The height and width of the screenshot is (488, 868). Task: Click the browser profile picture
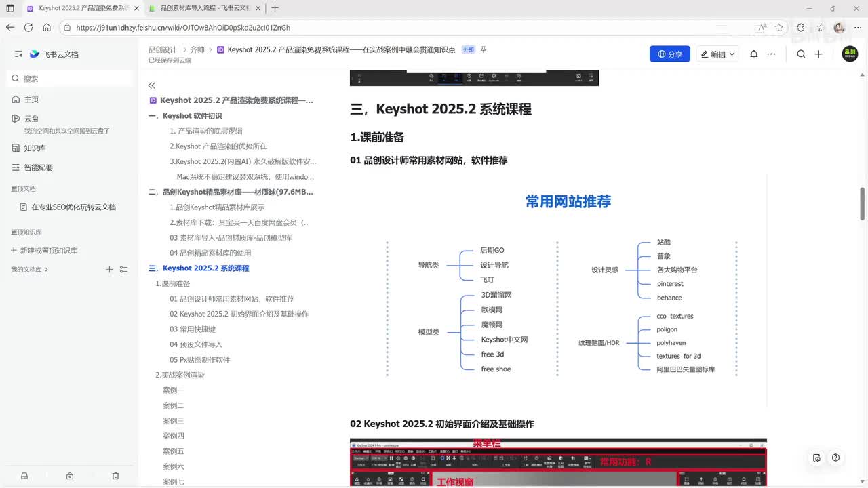pyautogui.click(x=840, y=28)
